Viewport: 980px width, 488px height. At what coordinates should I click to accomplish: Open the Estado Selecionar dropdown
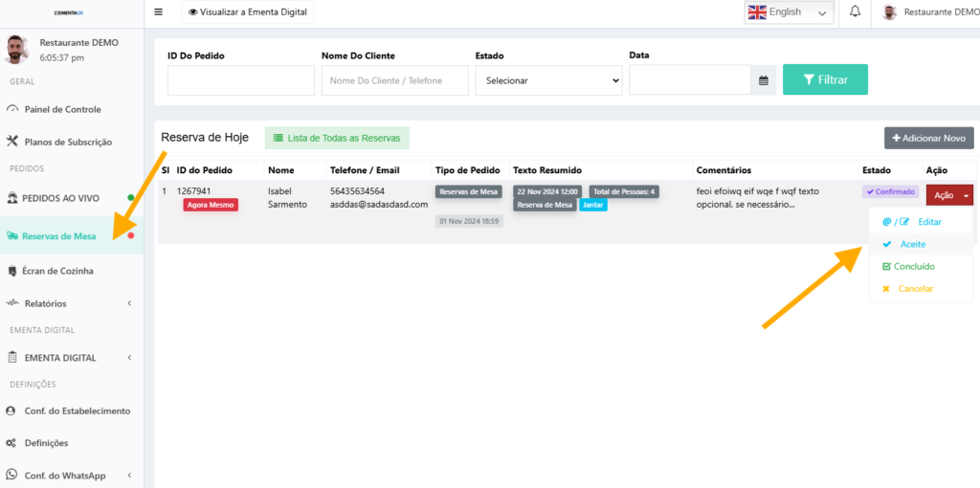coord(548,80)
